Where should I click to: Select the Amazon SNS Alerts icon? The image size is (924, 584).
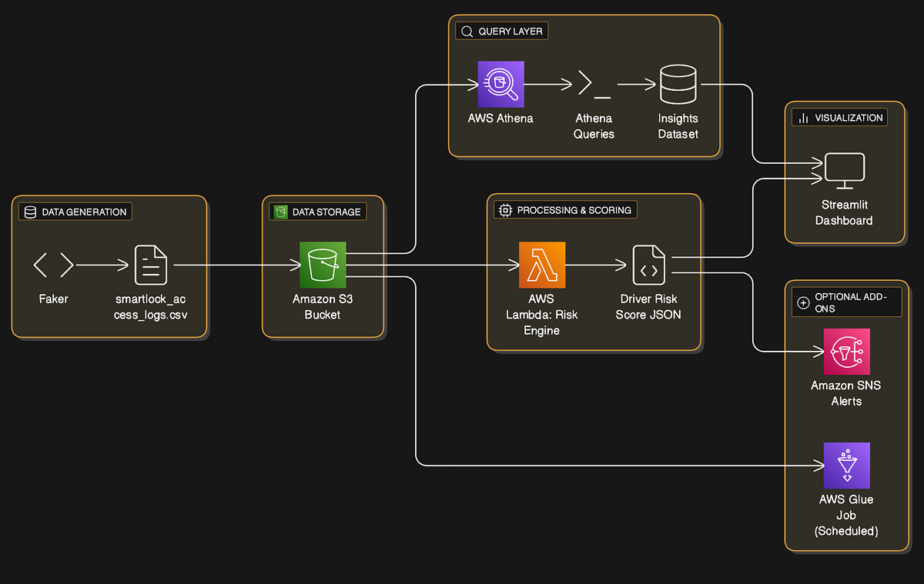[846, 352]
